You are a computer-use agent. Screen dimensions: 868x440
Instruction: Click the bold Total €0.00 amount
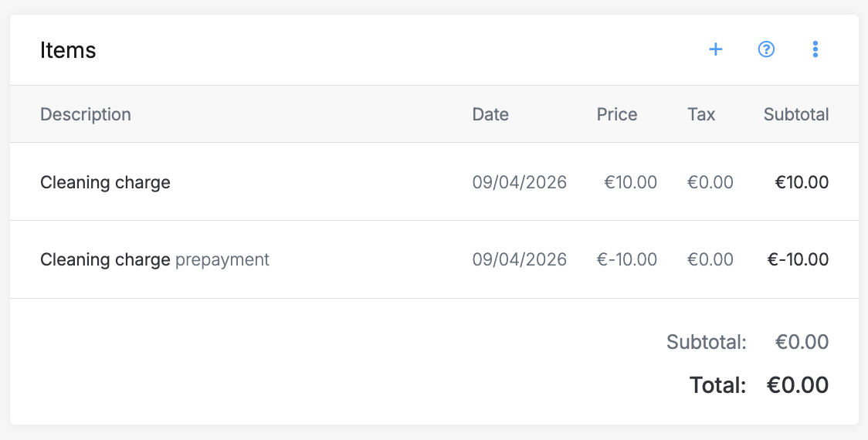[x=798, y=384]
